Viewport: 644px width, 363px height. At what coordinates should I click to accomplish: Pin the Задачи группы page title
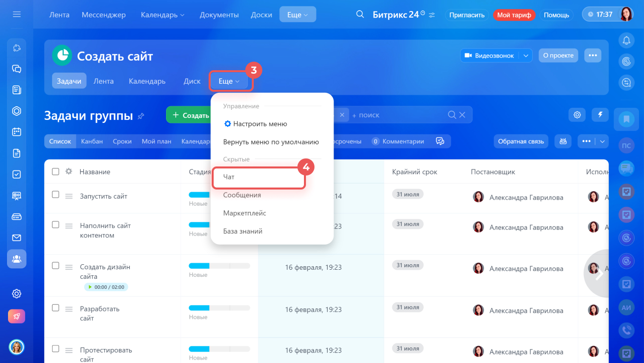point(141,116)
